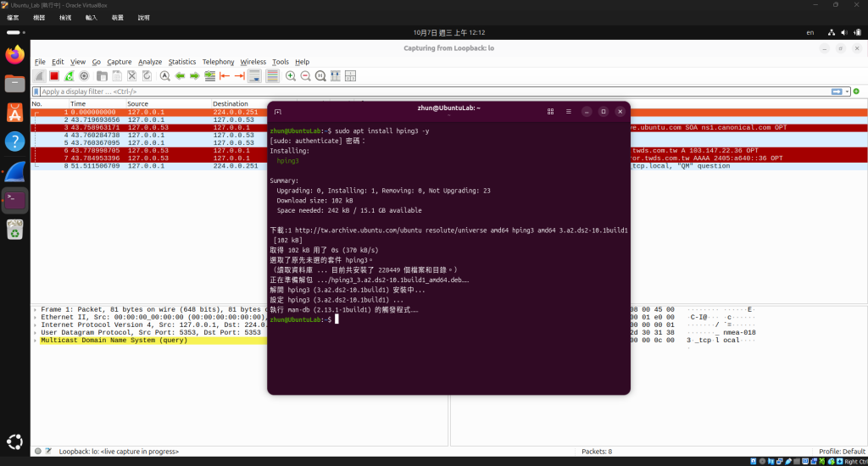Expand Frame 1 details tree

[x=36, y=310]
